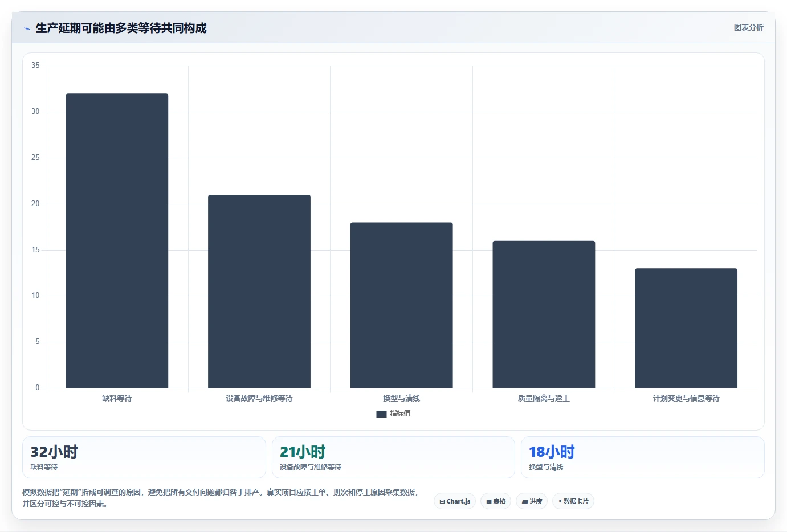Click the x-axis label 缺料等待
Image resolution: width=787 pixels, height=532 pixels.
tap(117, 398)
